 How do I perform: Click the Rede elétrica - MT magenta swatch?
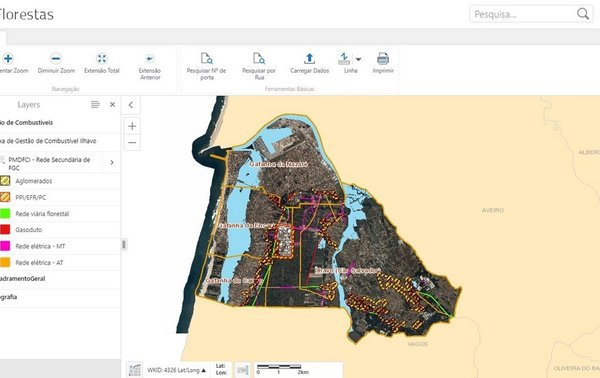(x=5, y=246)
